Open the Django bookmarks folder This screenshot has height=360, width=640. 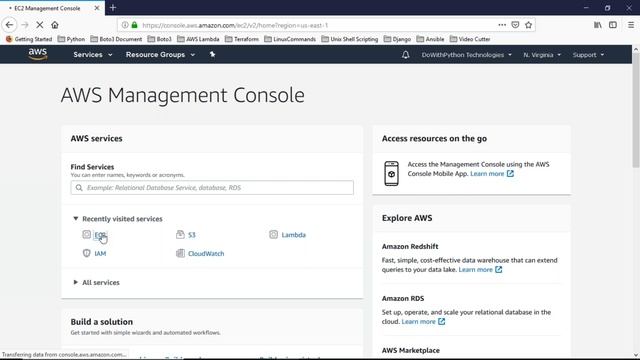coord(397,39)
